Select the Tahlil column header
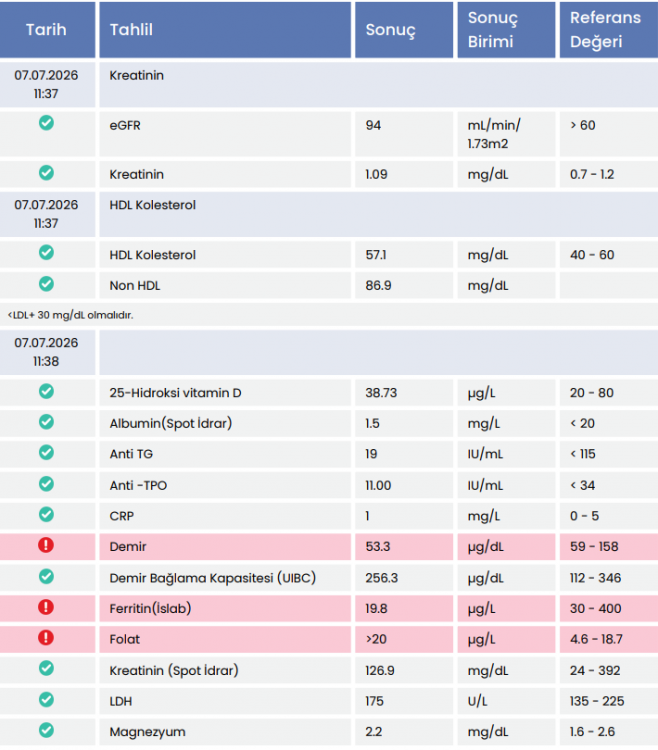This screenshot has width=658, height=750. (x=225, y=30)
